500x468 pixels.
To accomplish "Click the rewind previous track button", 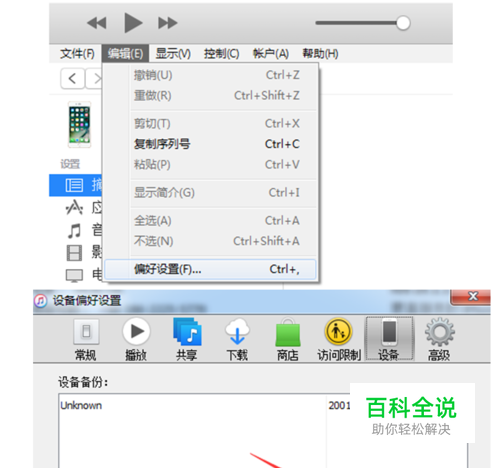I will point(97,23).
